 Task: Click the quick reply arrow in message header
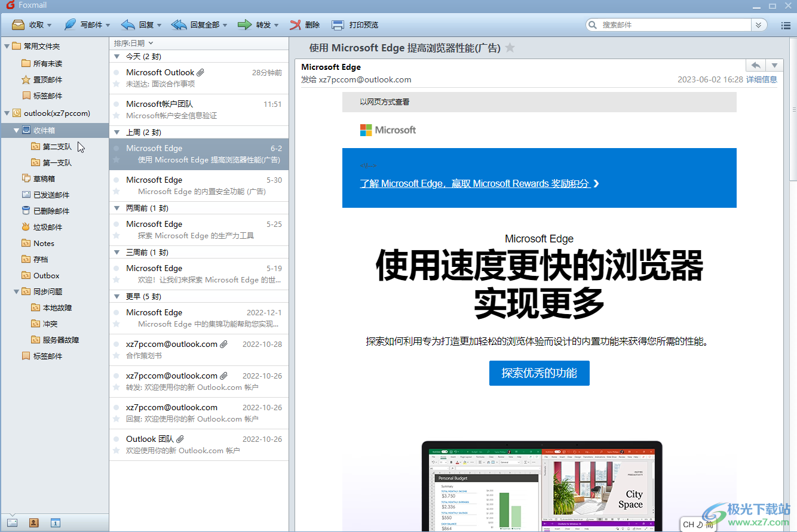point(756,65)
